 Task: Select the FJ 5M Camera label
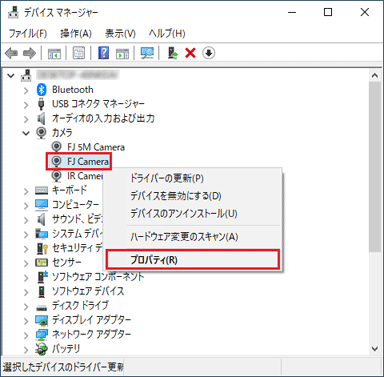[x=96, y=147]
